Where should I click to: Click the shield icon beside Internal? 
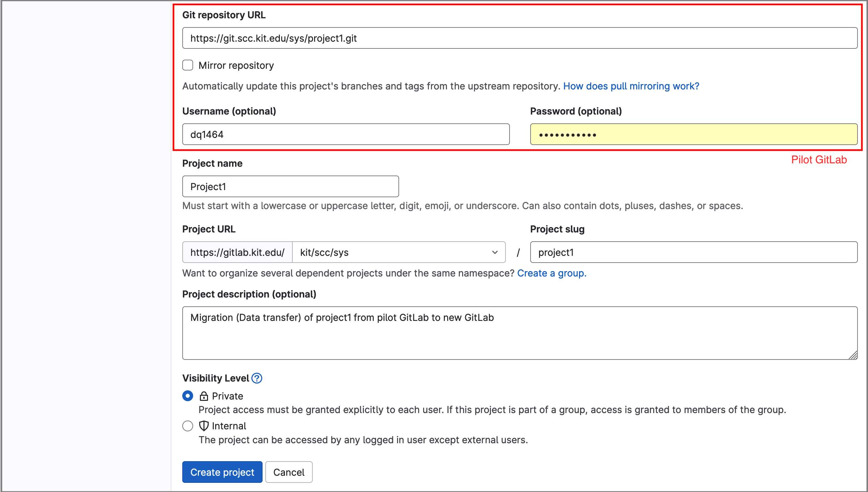point(204,426)
